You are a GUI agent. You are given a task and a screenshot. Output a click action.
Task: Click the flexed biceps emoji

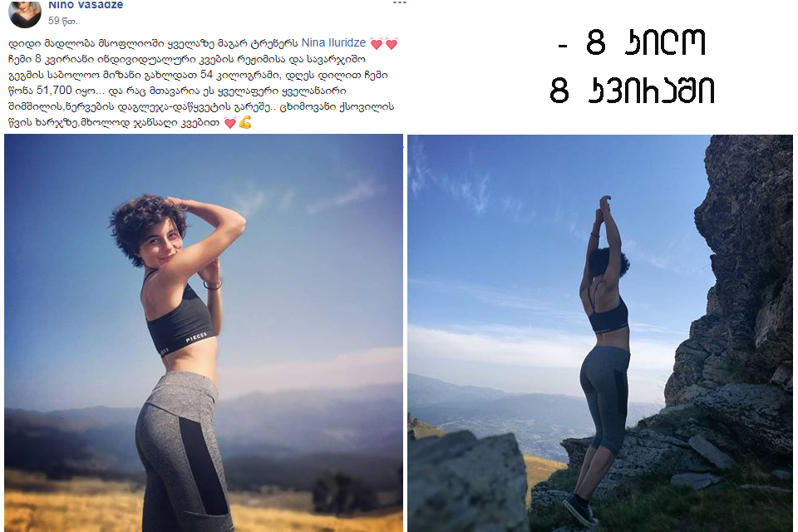click(x=245, y=123)
